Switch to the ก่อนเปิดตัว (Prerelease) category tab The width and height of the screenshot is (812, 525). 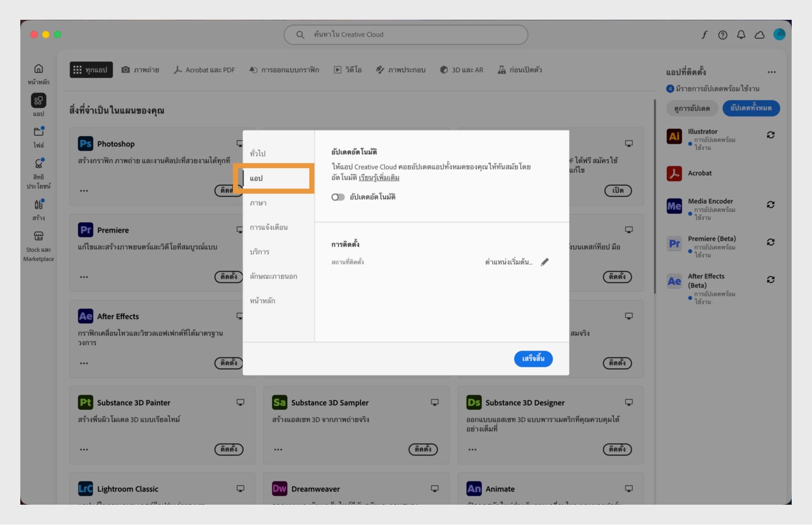click(520, 70)
